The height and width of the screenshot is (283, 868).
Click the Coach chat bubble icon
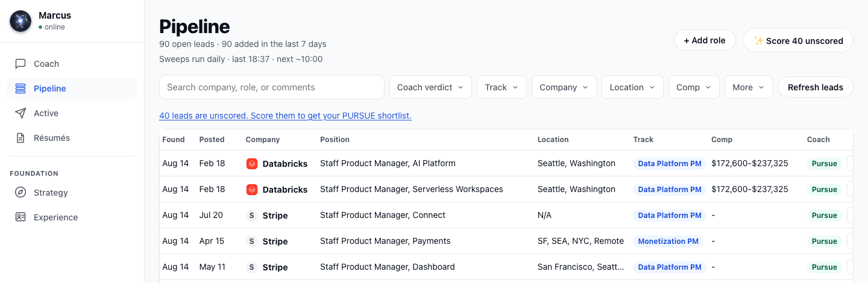pos(20,64)
